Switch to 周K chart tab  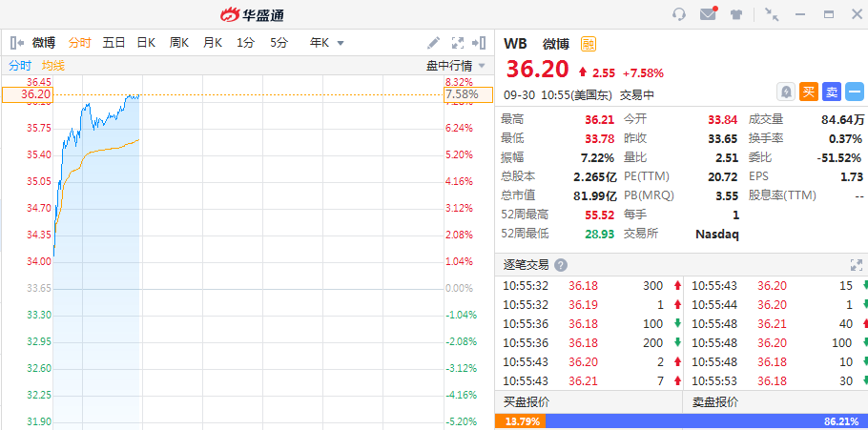click(x=179, y=43)
